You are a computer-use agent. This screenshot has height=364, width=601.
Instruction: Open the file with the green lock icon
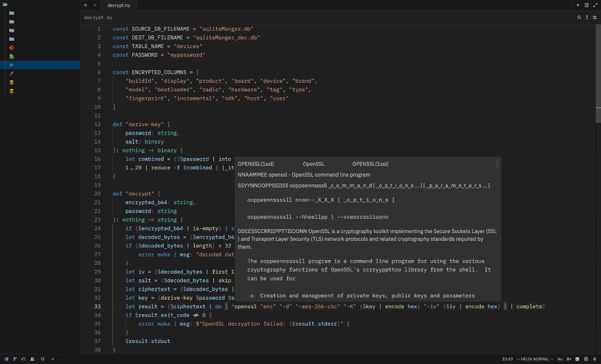pyautogui.click(x=11, y=56)
